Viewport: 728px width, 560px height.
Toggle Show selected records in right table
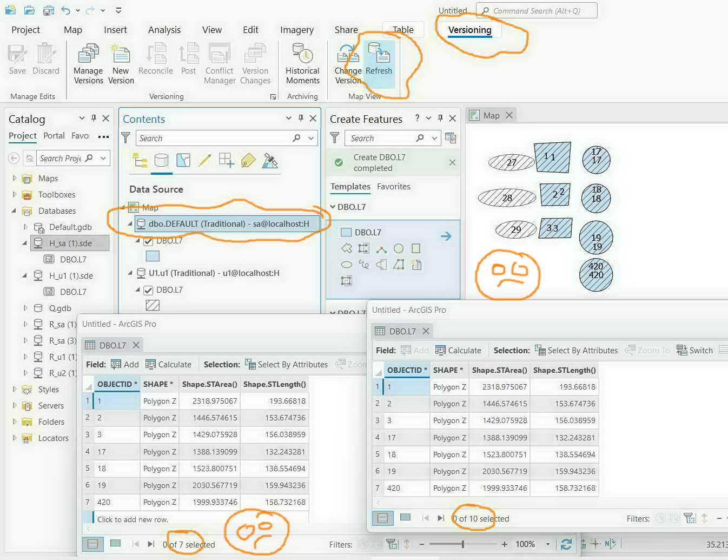pos(405,517)
